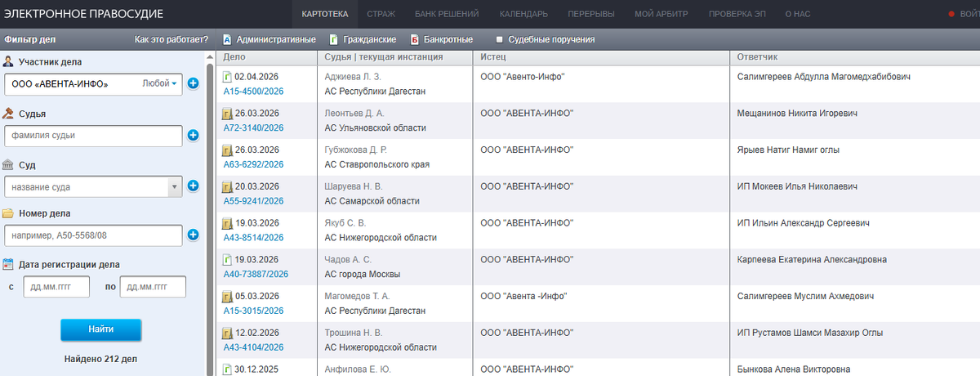
Task: Click judge Губжокова Д. Р.
Action: pos(356,150)
